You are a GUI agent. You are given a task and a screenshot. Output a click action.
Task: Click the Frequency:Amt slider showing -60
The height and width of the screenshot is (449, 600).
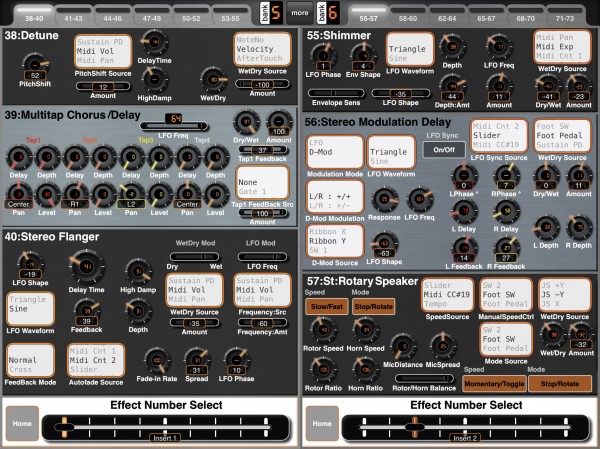[x=262, y=323]
